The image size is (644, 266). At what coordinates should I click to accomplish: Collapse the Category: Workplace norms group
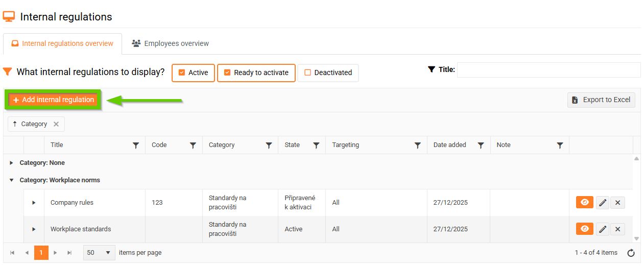(x=12, y=180)
